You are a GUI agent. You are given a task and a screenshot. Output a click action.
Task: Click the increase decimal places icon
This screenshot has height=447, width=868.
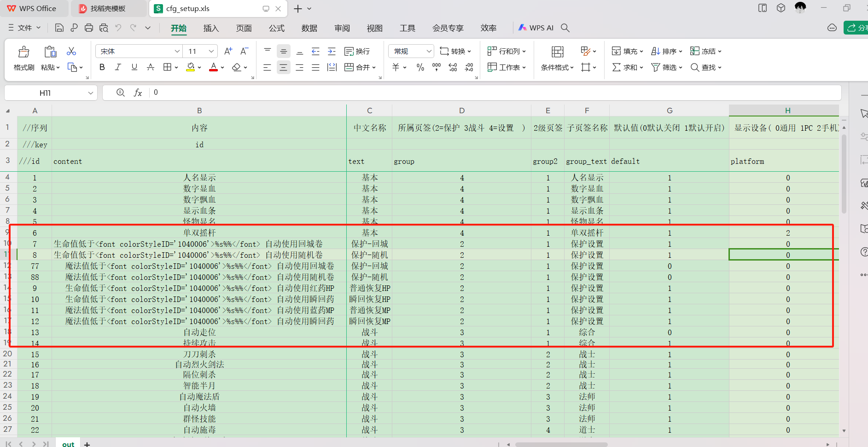click(x=453, y=67)
